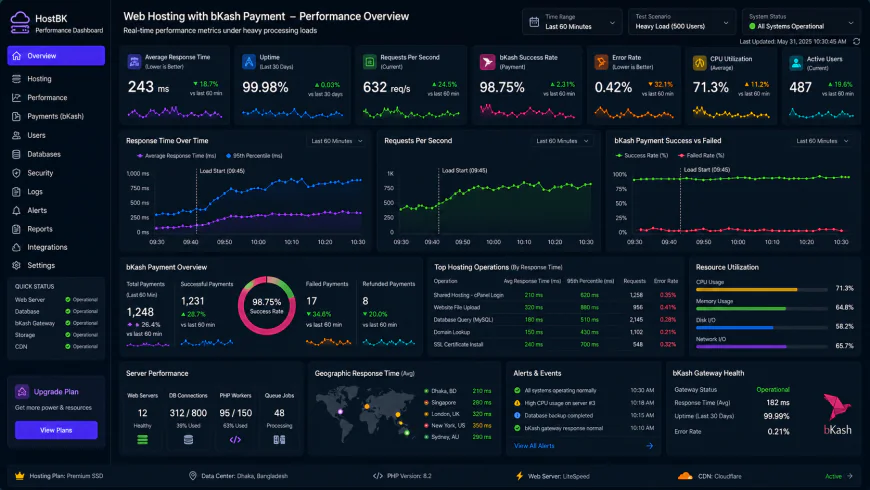This screenshot has height=490, width=870.
Task: Click the arrow icon next to View All Alerts
Action: coord(649,446)
